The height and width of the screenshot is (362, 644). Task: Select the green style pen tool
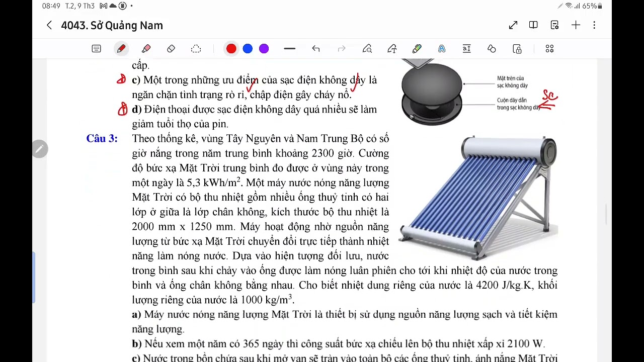417,49
